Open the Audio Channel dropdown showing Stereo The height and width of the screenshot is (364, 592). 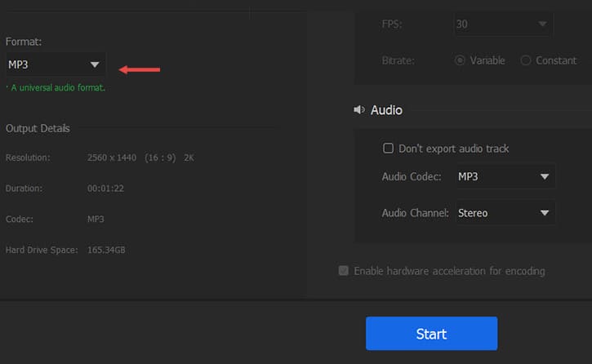point(505,213)
